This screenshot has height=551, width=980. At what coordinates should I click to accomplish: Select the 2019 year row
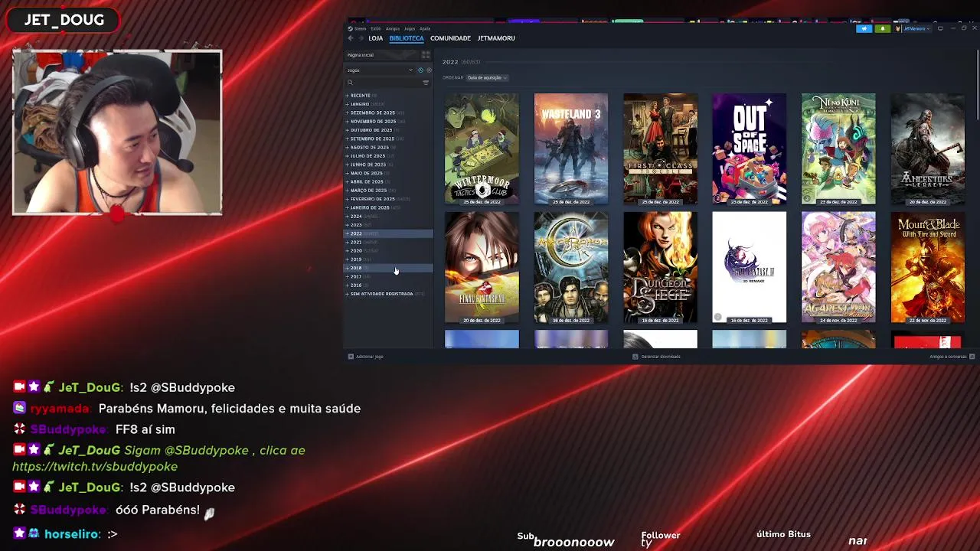coord(388,259)
